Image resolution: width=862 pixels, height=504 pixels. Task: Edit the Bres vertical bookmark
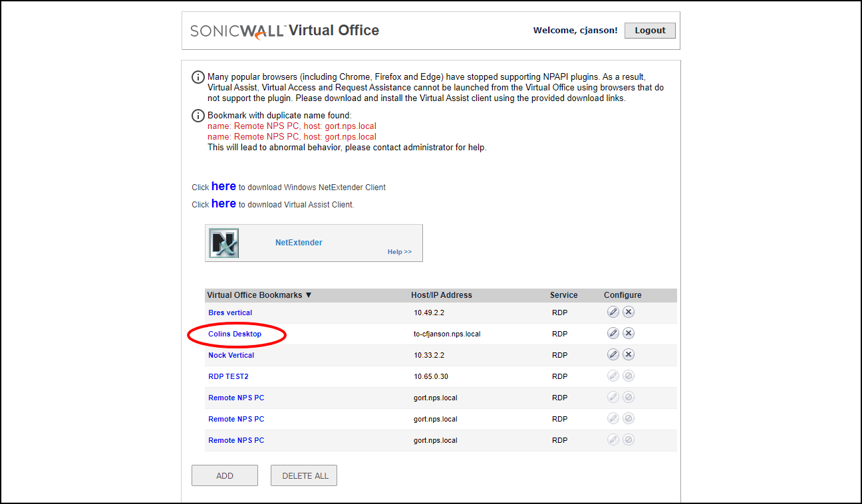coord(613,313)
